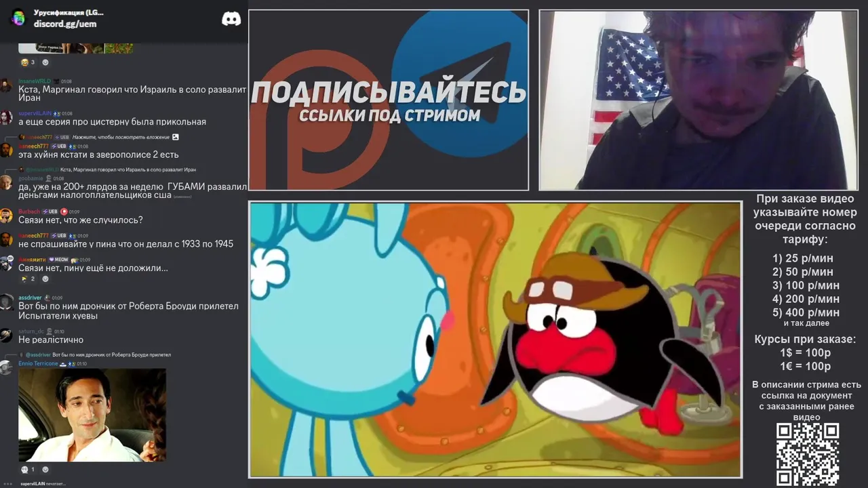Open Burbach's avatar
The image size is (868, 488).
point(6,216)
